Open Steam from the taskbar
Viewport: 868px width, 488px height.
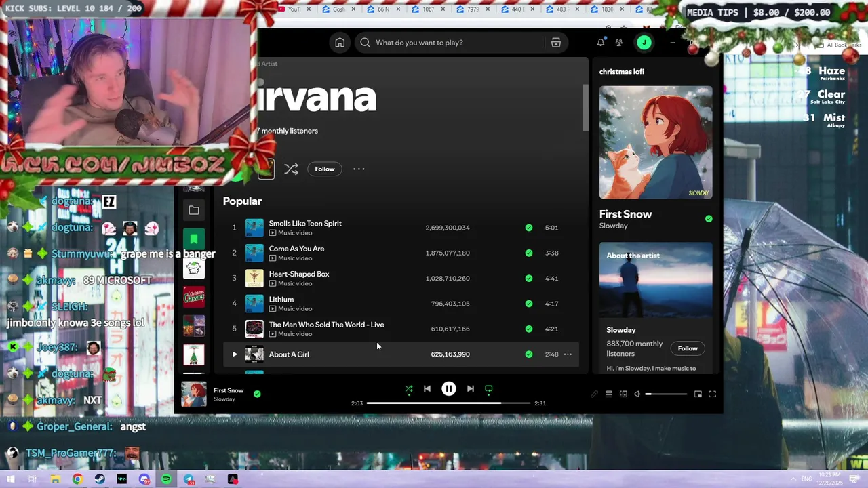100,479
